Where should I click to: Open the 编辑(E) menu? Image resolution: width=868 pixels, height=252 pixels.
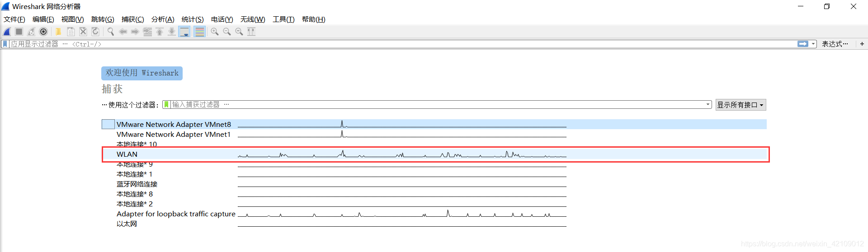coord(43,19)
